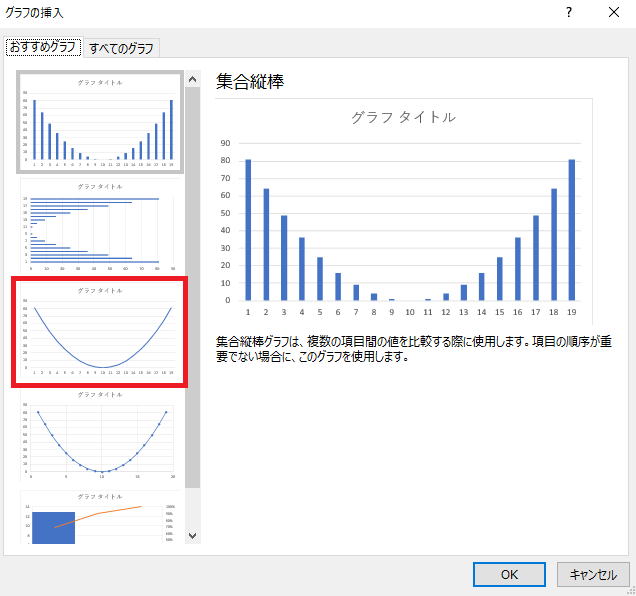Click bar 1 in the preview chart

[x=248, y=230]
